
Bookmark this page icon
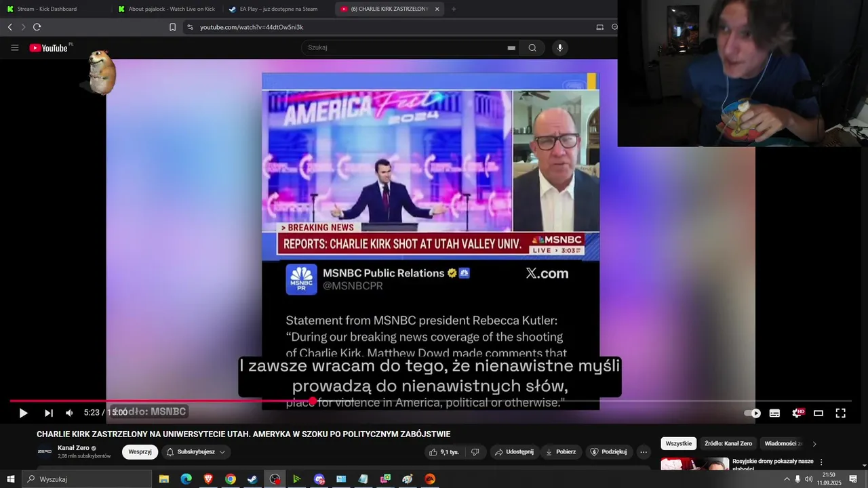click(172, 27)
